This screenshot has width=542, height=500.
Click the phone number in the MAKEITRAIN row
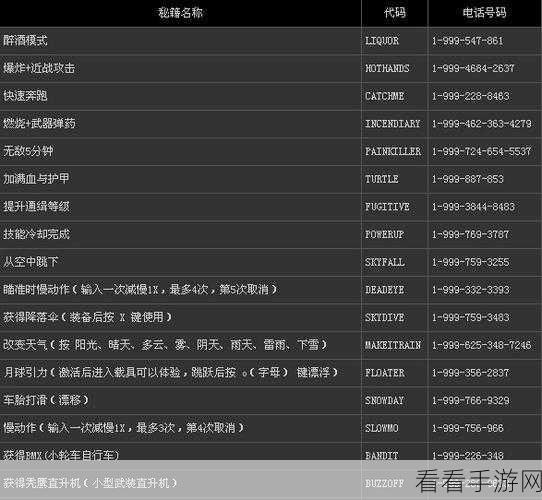(482, 345)
